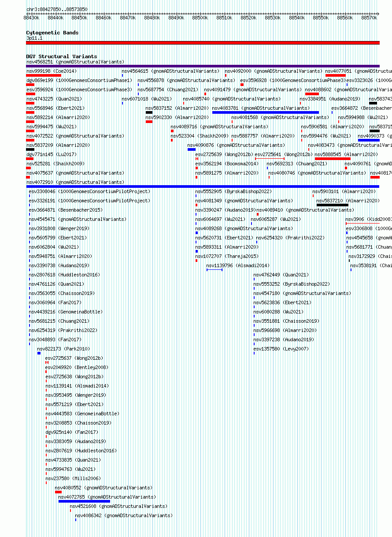Select nsv3931808 (Wenger2019)
Viewport: 392px width, 537px height.
(x=59, y=228)
